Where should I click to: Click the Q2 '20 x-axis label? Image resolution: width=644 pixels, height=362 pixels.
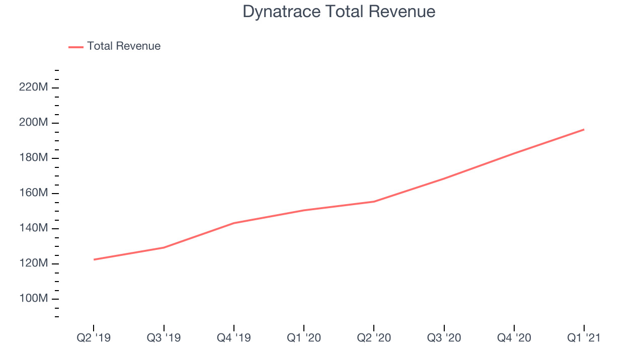(374, 338)
